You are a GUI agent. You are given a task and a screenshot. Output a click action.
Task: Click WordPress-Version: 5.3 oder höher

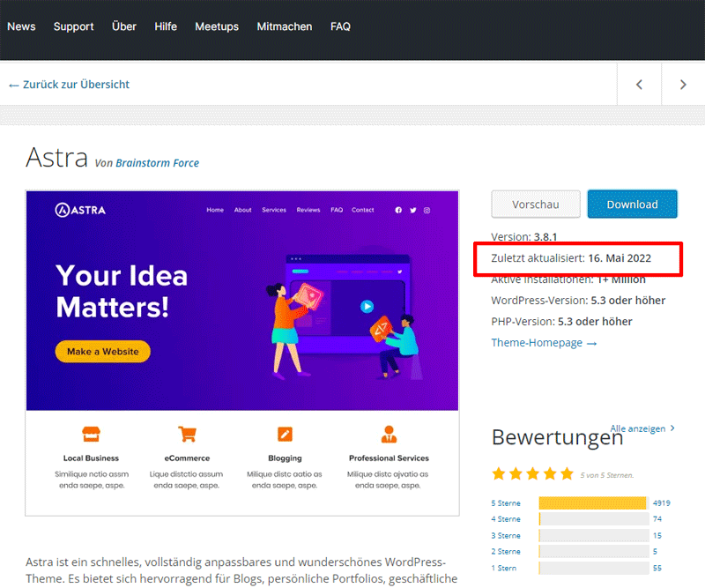click(x=578, y=300)
